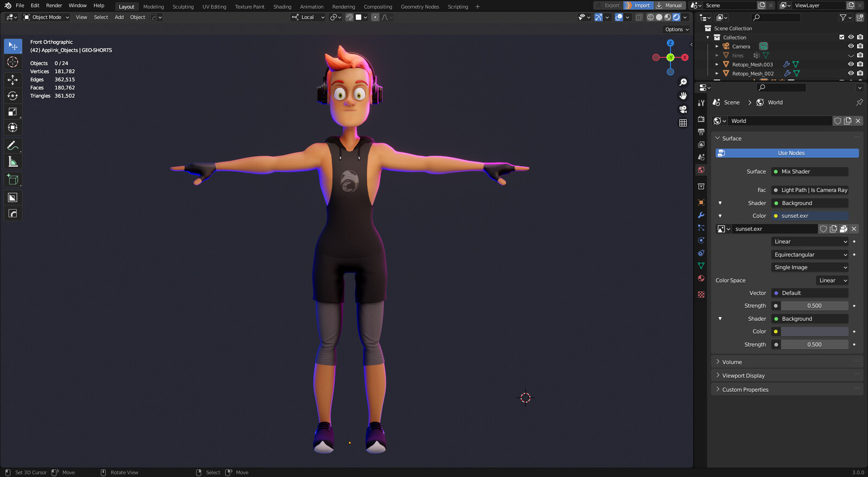Expand the Retopo_Mesh.003 tree item

[717, 65]
